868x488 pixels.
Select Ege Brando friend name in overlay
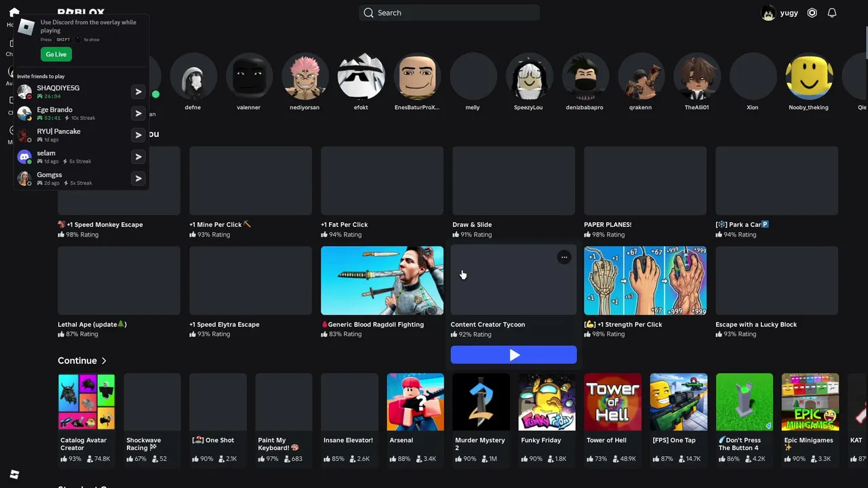tap(54, 110)
